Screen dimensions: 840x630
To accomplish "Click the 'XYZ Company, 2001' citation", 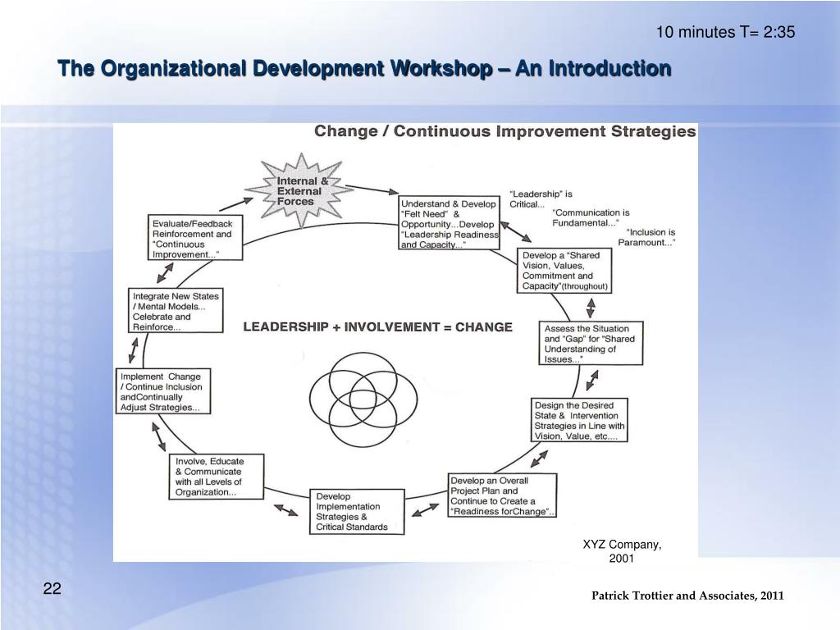I will (622, 551).
